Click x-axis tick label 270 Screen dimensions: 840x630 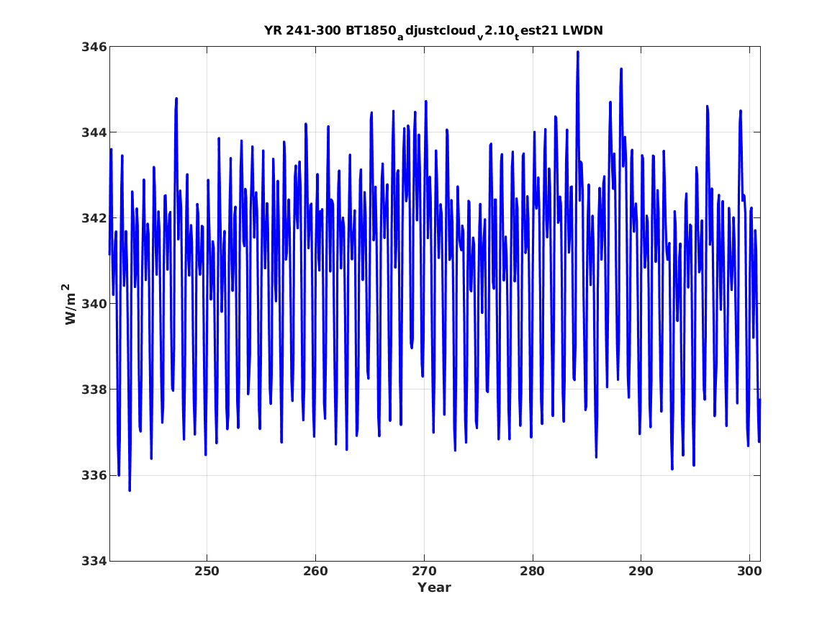(x=424, y=572)
